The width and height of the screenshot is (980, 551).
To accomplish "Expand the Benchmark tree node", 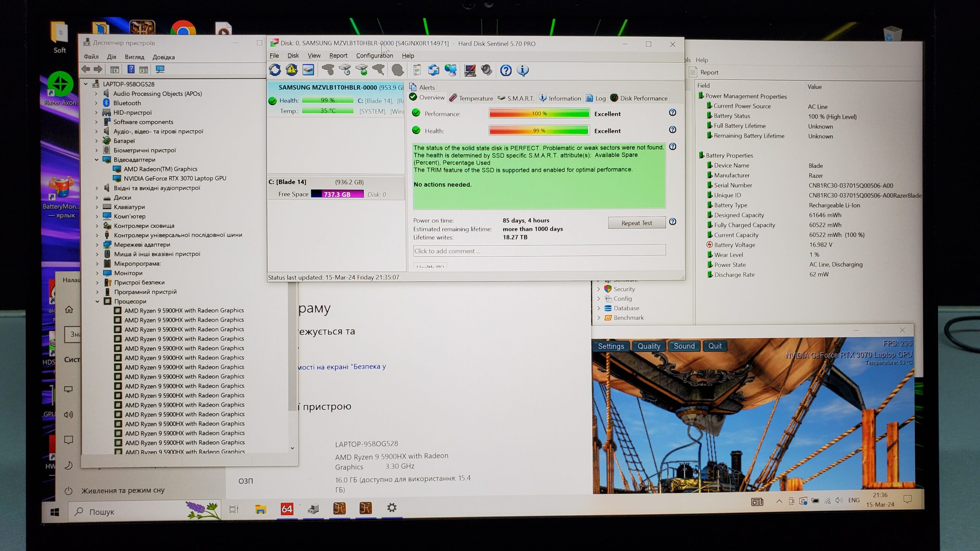I will point(599,318).
